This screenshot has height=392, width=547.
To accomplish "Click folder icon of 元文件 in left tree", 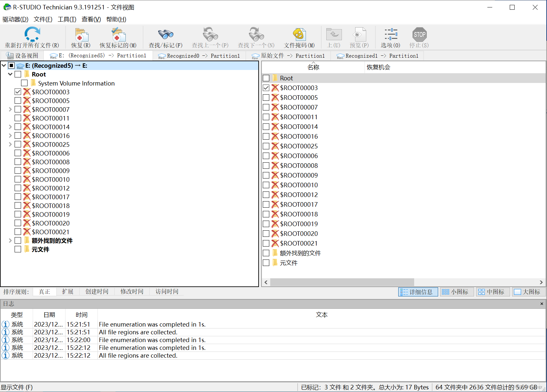I will pyautogui.click(x=27, y=249).
